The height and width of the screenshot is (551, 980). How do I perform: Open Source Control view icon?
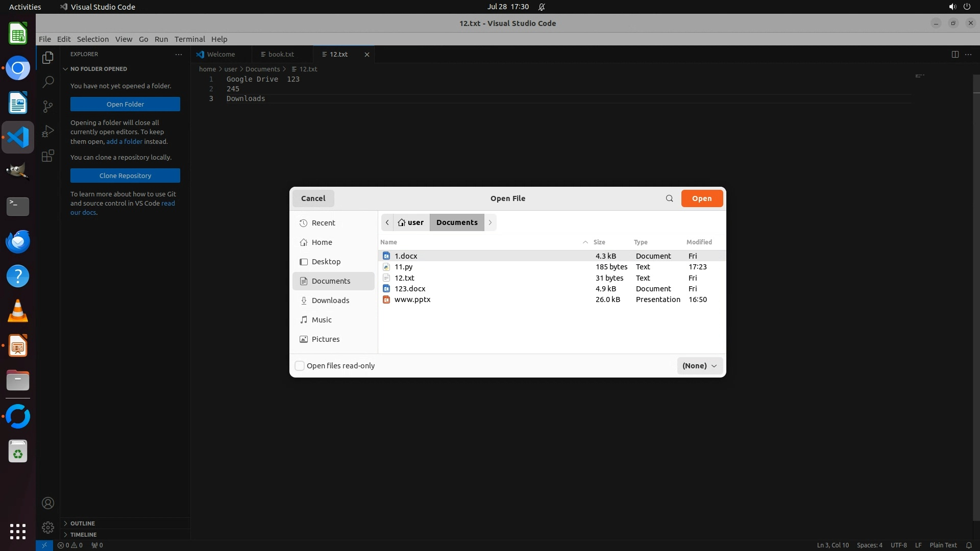(x=48, y=106)
